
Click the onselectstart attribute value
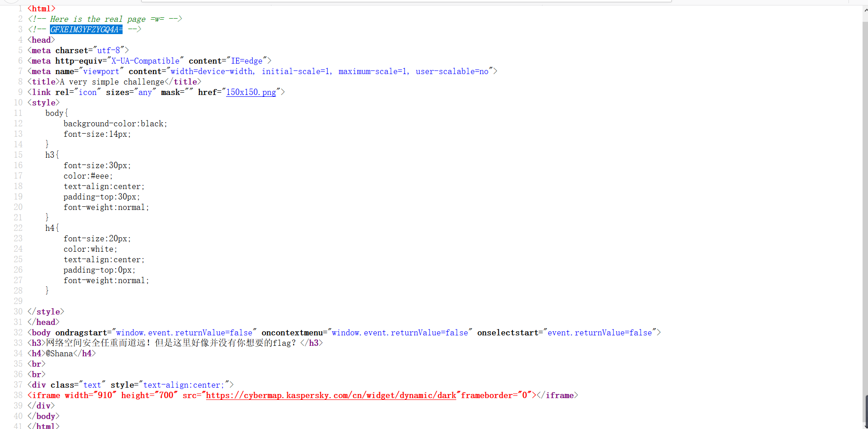[x=600, y=333]
